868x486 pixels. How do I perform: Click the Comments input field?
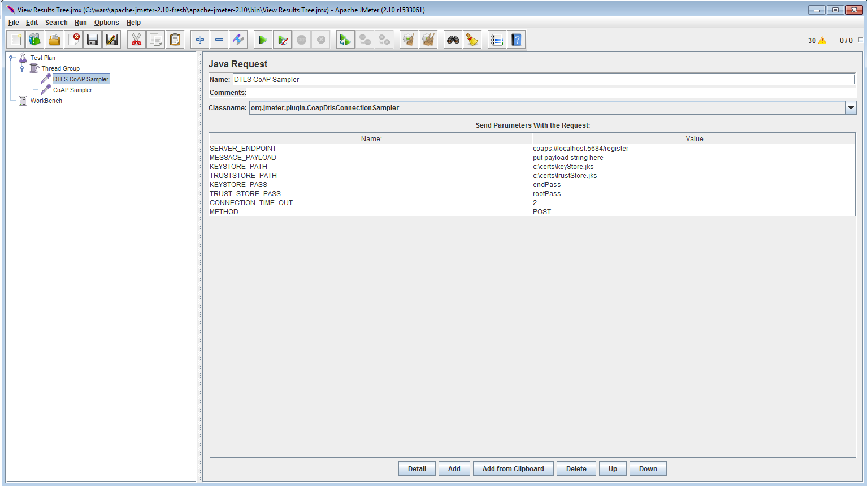(552, 92)
